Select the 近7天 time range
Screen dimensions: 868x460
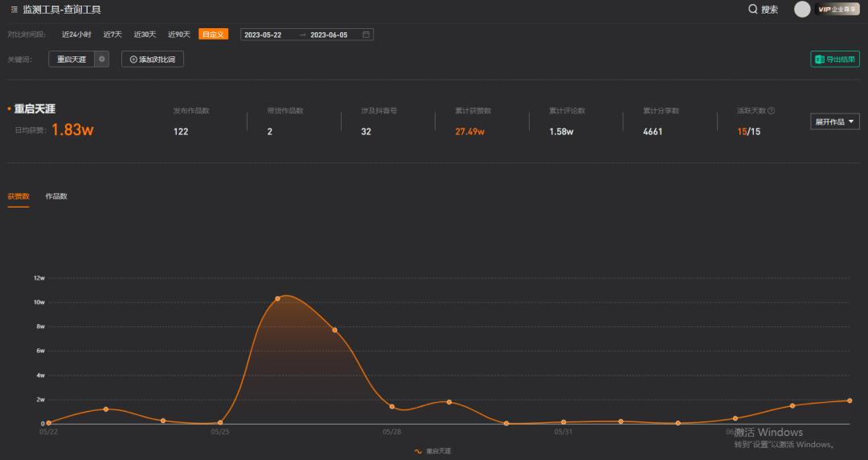(x=113, y=35)
